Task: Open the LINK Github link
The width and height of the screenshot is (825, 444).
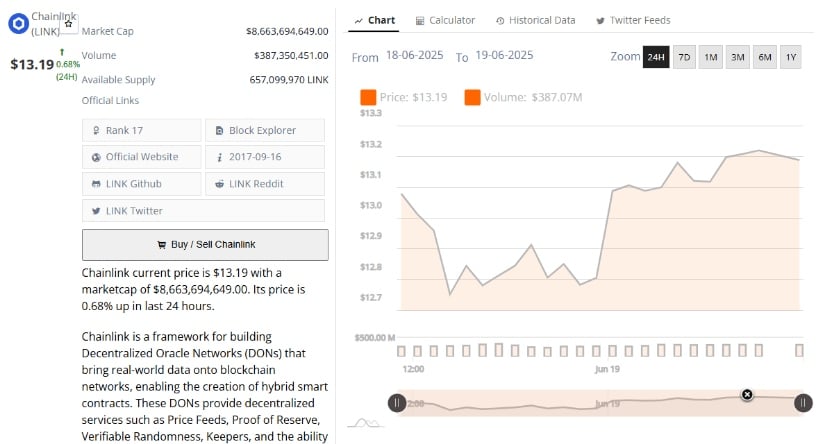Action: [142, 184]
